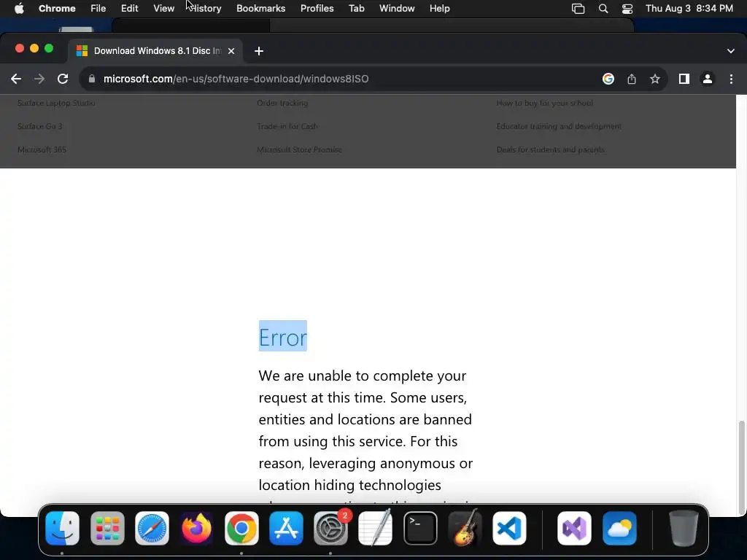Open the Profiles menu
The width and height of the screenshot is (747, 560).
[317, 9]
